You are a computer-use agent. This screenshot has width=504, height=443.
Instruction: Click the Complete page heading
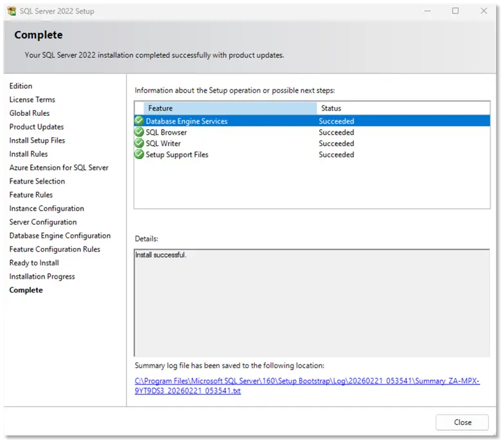39,35
